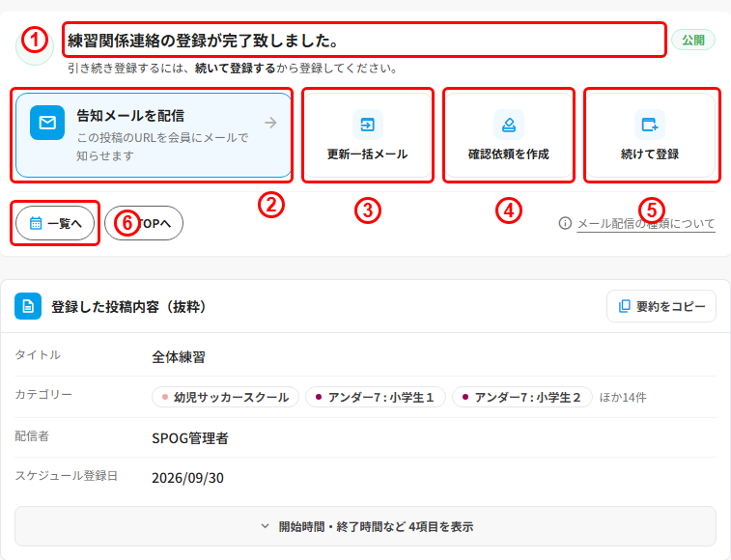Image resolution: width=731 pixels, height=560 pixels.
Task: Copy summary with 要約をコピー
Action: click(661, 306)
